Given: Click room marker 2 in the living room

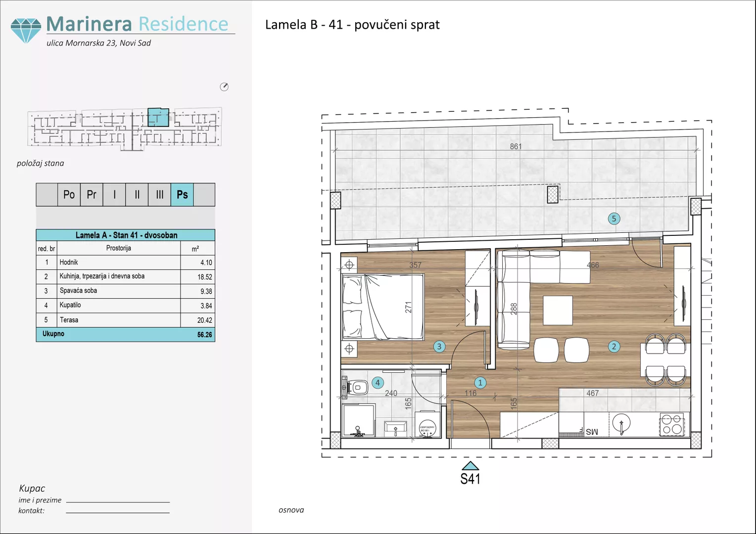Looking at the screenshot, I should point(614,347).
